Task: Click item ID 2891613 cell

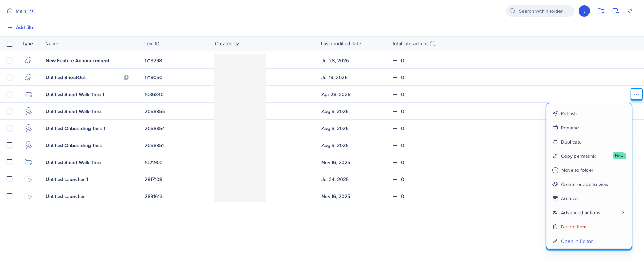Action: coord(153,196)
